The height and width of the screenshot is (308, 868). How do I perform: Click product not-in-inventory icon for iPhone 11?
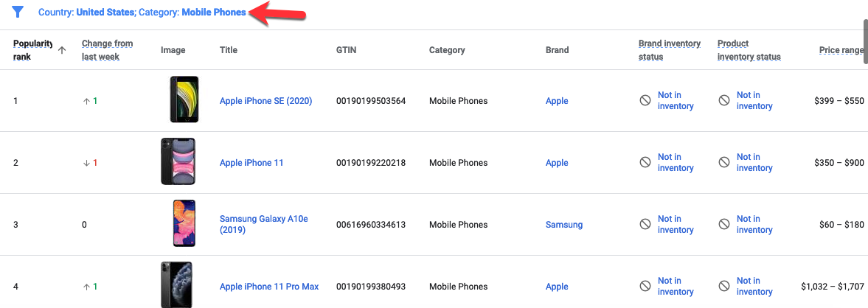tap(724, 163)
